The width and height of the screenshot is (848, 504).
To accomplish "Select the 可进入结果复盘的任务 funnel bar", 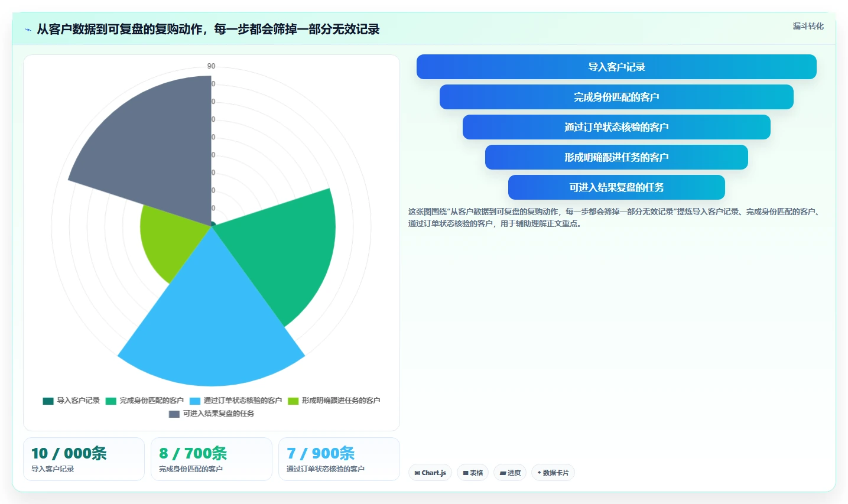I will pos(616,187).
